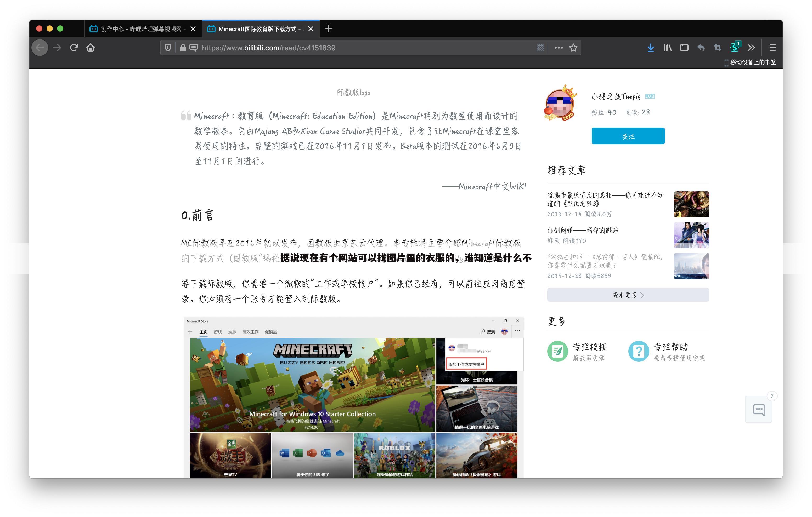Click the undo arrow toolbar icon

coord(701,48)
